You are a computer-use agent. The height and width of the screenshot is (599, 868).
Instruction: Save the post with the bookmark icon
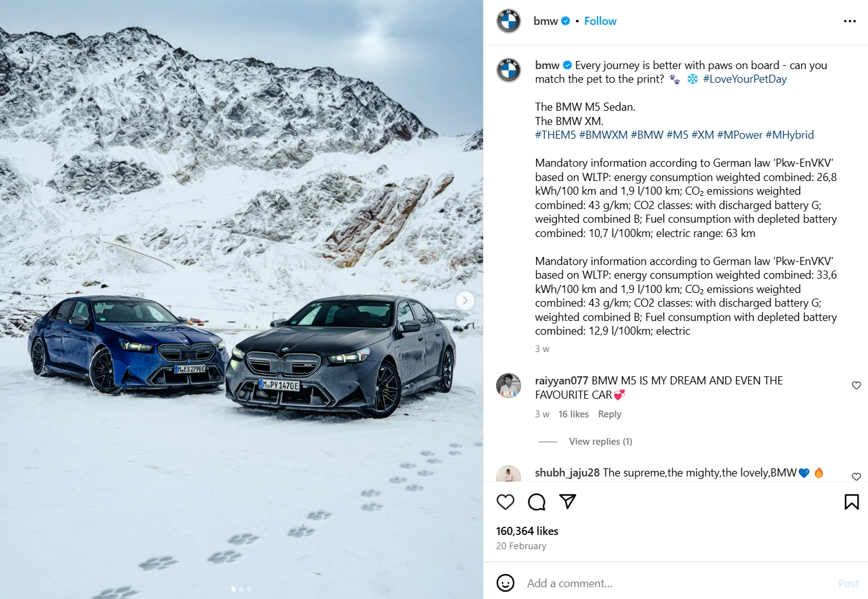852,502
